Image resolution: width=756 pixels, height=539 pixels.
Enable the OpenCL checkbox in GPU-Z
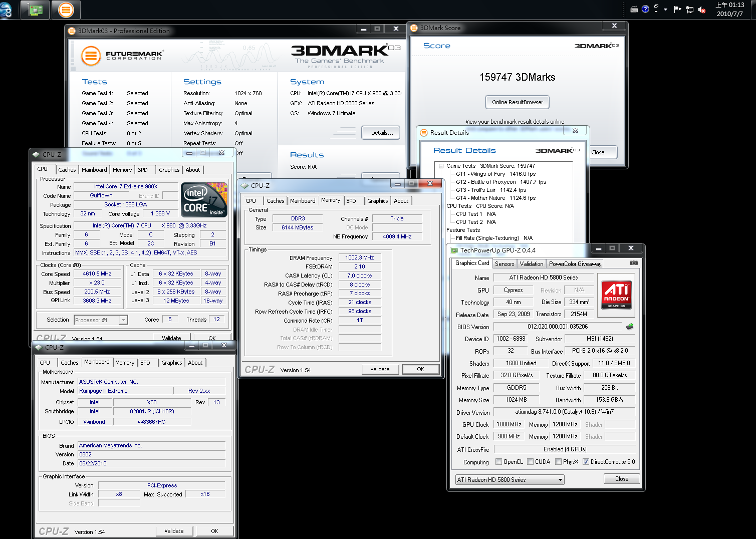click(x=498, y=462)
